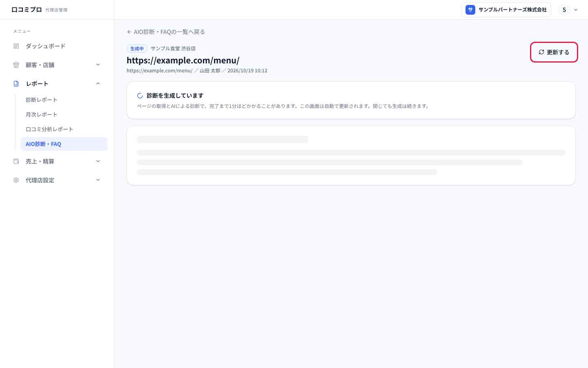Expand the 売上・精算 menu chevron

[x=98, y=161]
